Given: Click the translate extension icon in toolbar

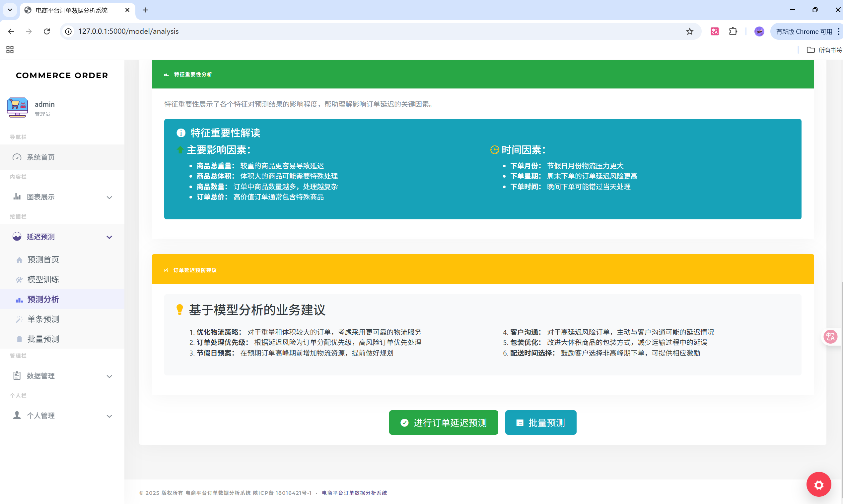Looking at the screenshot, I should (x=715, y=31).
